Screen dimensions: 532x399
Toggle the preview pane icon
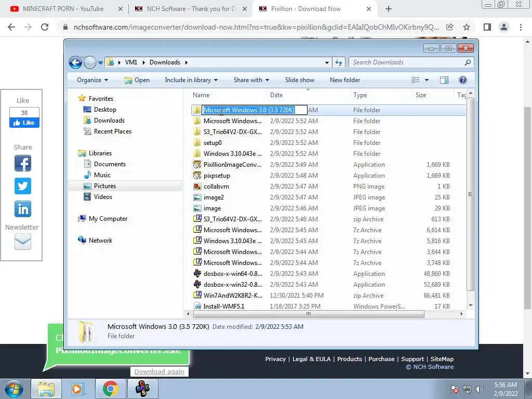click(444, 80)
